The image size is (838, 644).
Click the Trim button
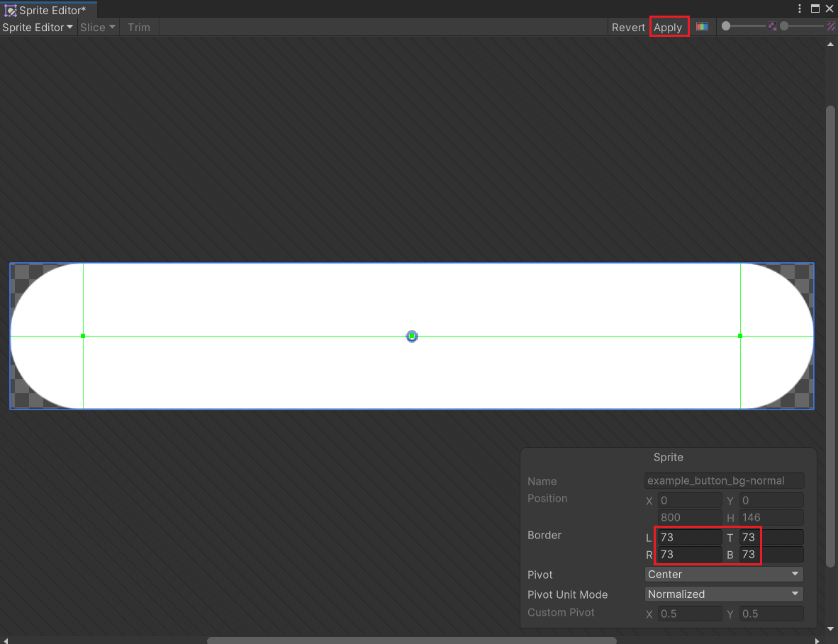[139, 27]
